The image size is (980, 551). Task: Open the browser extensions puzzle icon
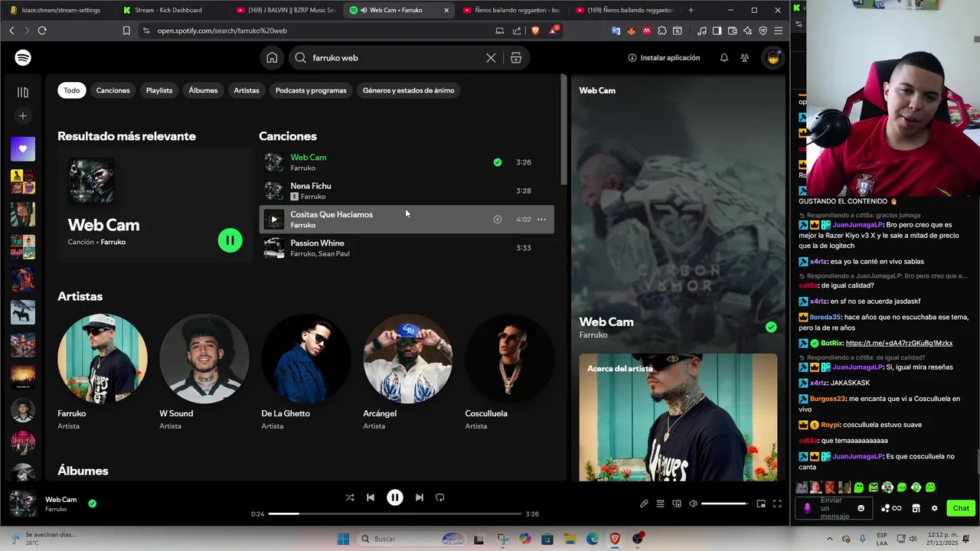pos(662,31)
